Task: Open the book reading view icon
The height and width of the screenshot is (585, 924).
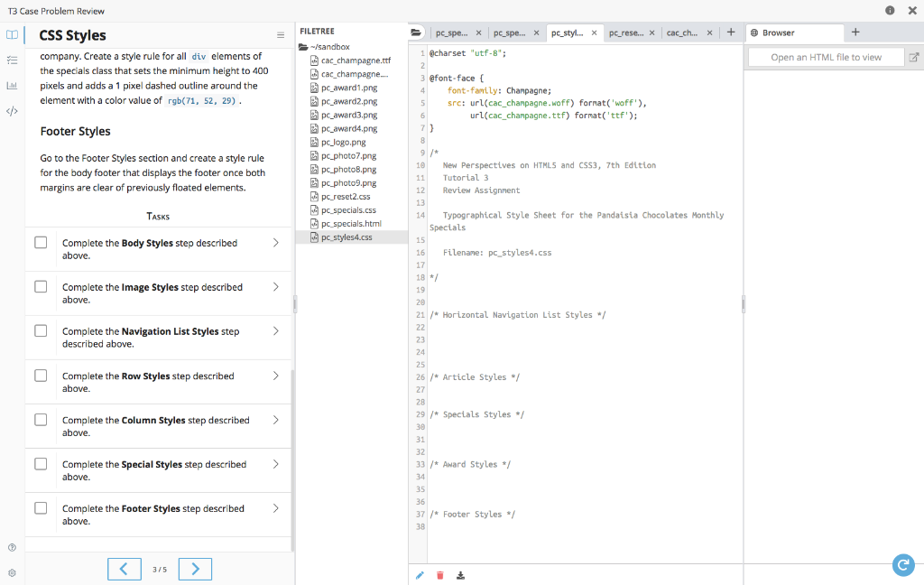Action: [12, 35]
